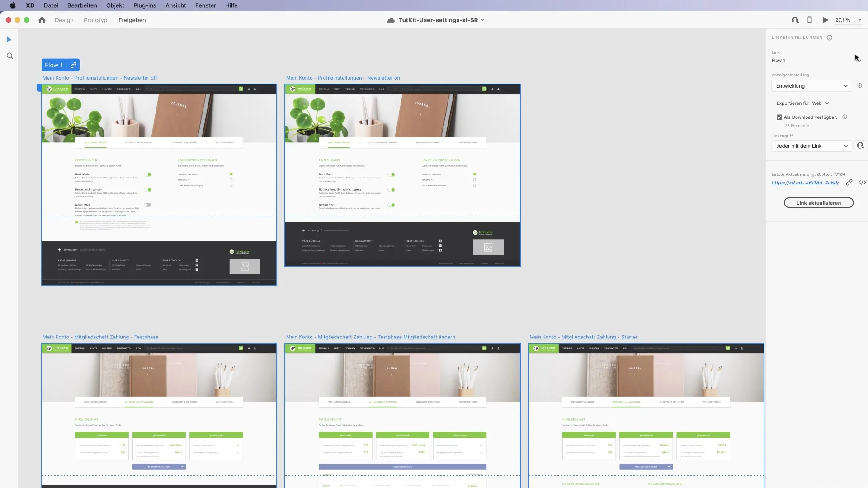
Task: Click the Newsletter on artboard thumbnail
Action: 402,175
